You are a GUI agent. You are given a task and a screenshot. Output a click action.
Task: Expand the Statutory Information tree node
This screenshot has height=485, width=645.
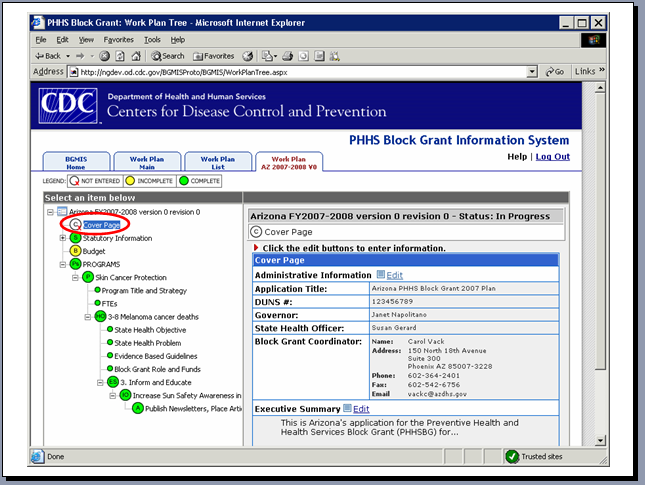coord(63,238)
